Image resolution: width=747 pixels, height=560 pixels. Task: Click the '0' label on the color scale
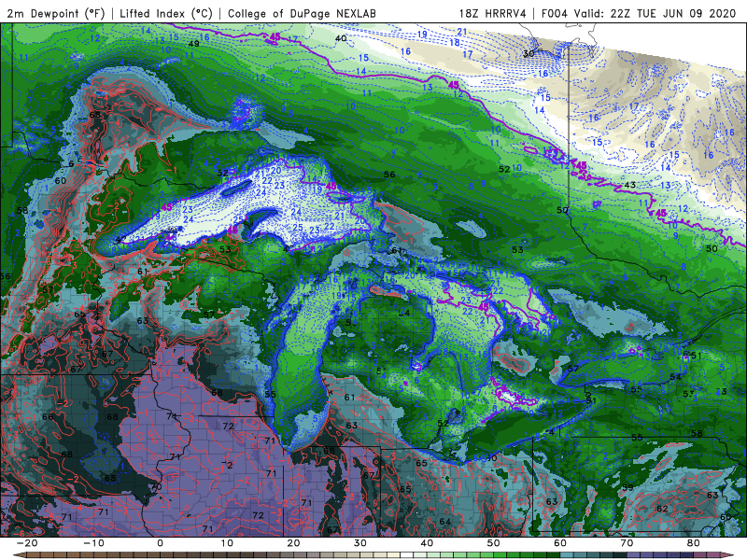point(160,543)
